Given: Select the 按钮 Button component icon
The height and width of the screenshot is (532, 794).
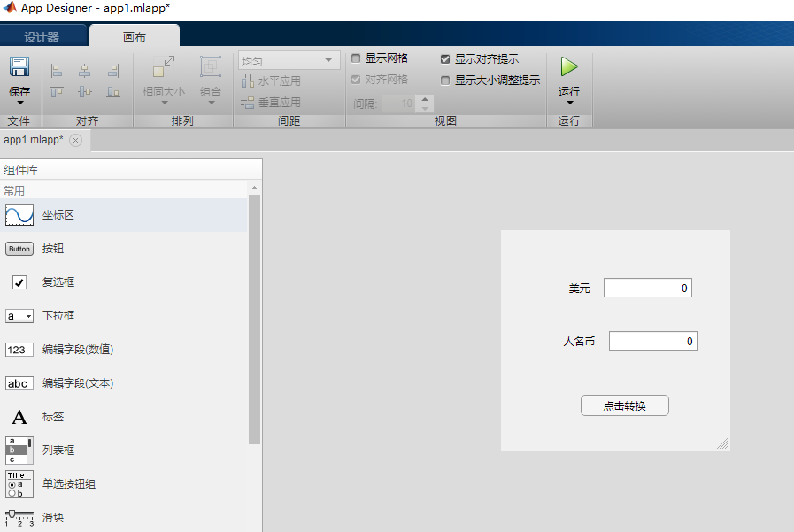Looking at the screenshot, I should tap(19, 249).
